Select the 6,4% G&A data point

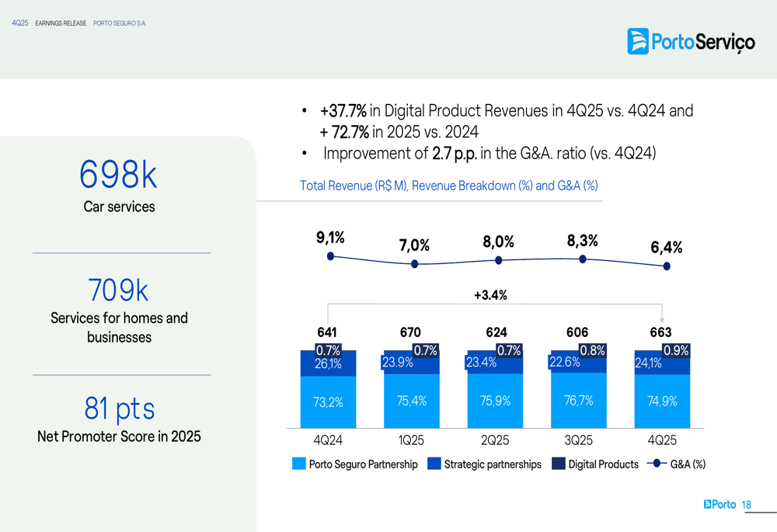tap(667, 266)
